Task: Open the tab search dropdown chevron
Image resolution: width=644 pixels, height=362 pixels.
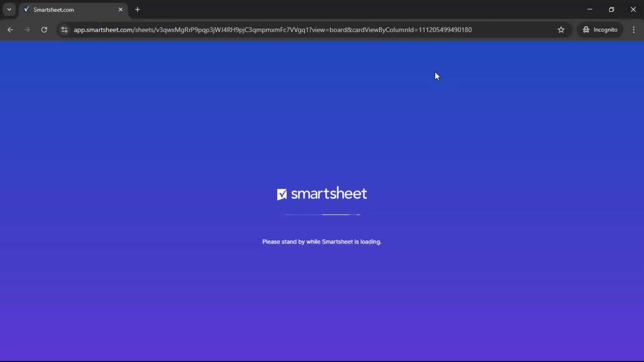Action: (9, 9)
